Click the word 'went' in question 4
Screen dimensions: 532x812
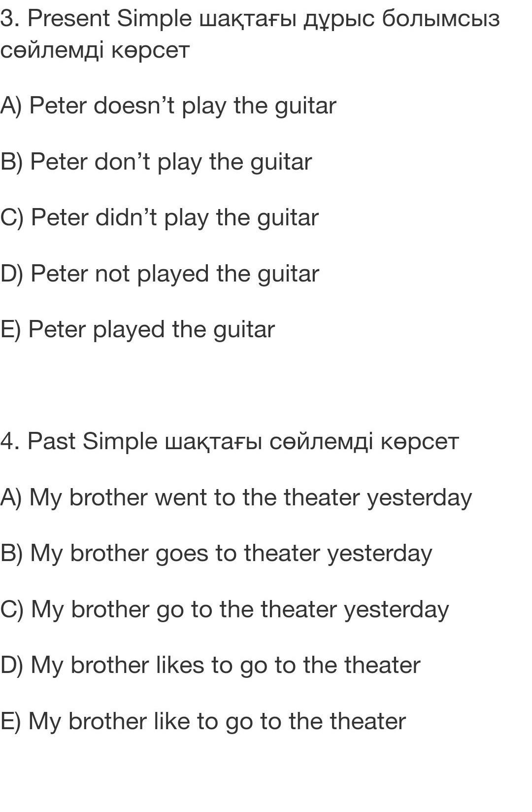click(x=181, y=497)
